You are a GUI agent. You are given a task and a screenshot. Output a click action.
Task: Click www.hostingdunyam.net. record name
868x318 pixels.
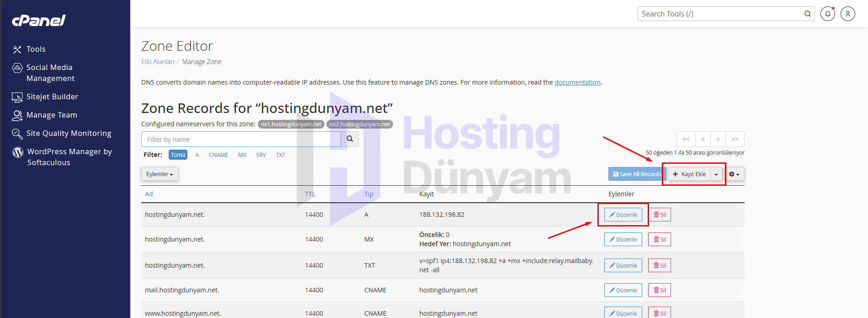tap(183, 313)
